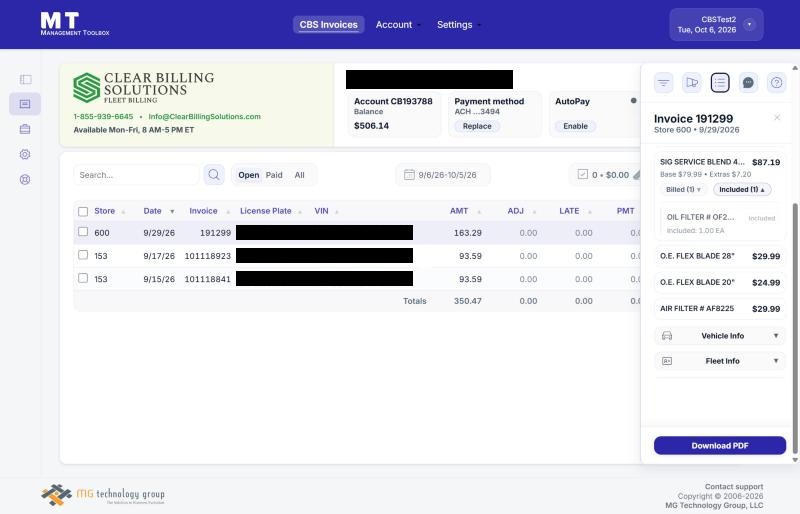Toggle the select-all checkbox in table header

pos(83,211)
